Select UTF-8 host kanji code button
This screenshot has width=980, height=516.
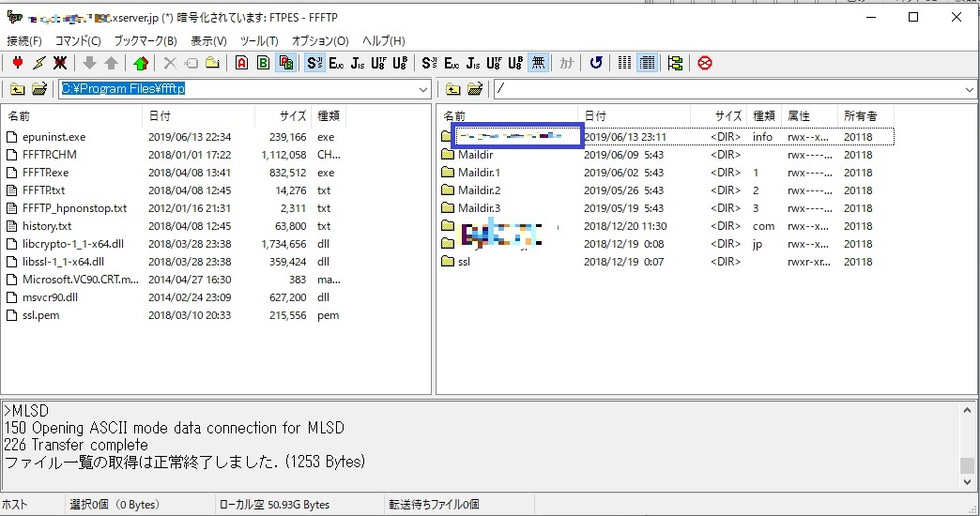(378, 63)
